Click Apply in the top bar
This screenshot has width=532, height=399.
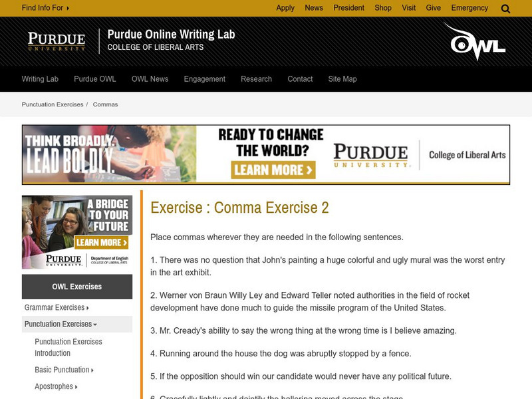coord(286,8)
